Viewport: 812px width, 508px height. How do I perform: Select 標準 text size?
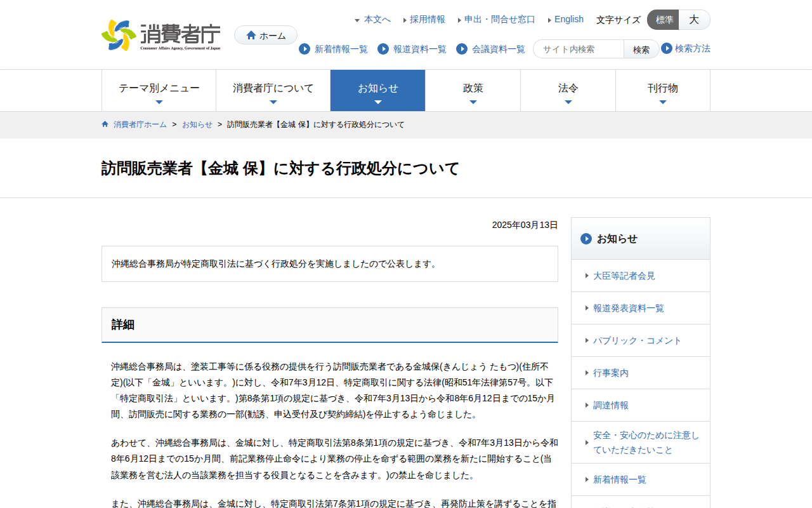coord(664,20)
